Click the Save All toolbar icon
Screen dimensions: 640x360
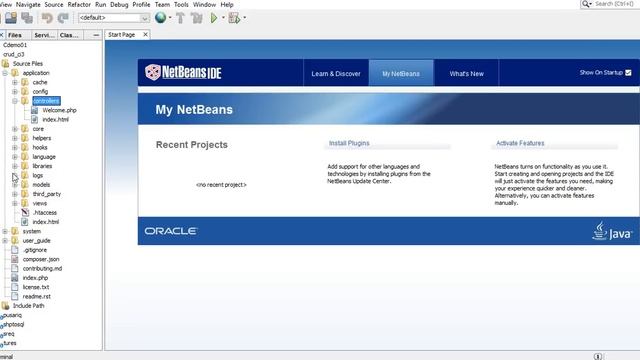click(x=27, y=18)
